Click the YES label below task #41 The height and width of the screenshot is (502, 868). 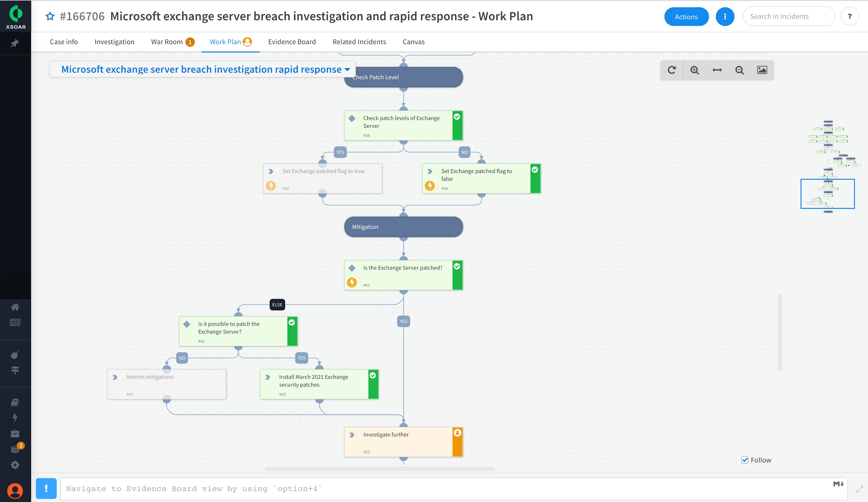(x=403, y=321)
